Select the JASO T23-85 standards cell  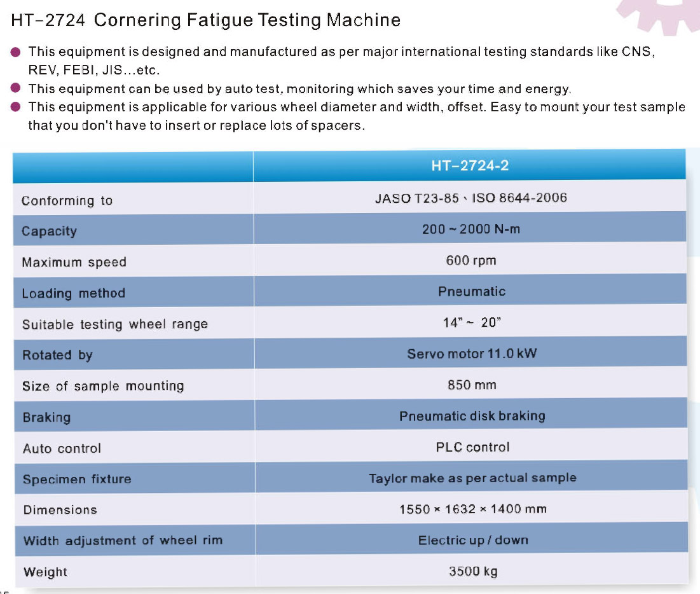470,198
